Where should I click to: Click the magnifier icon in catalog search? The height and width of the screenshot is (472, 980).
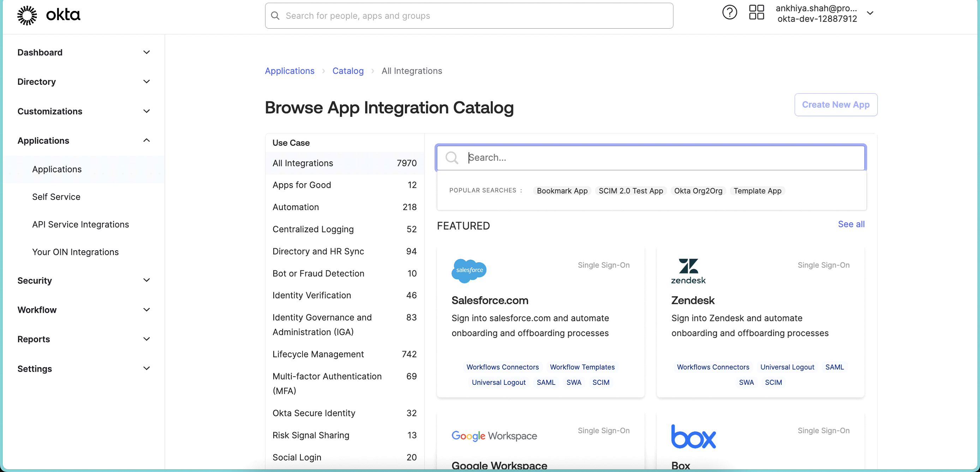(x=452, y=157)
